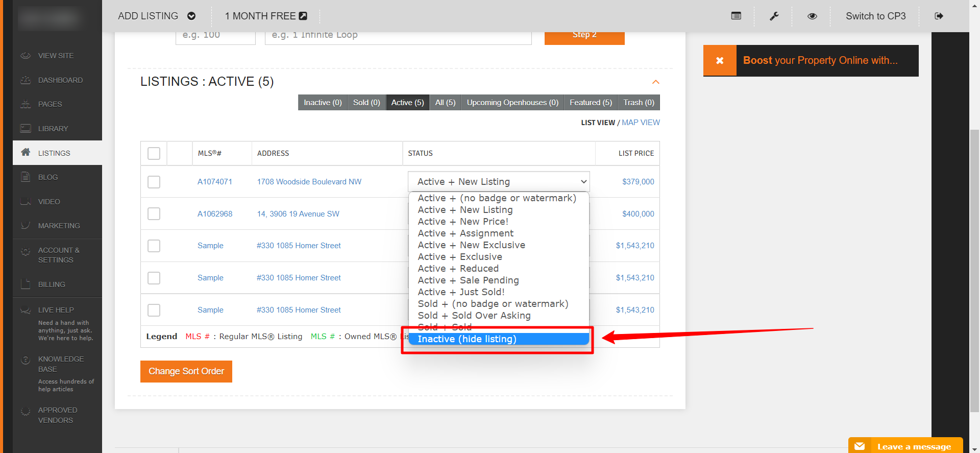This screenshot has height=453, width=980.
Task: Click the envelope icon on Leave a message
Action: coord(860,446)
